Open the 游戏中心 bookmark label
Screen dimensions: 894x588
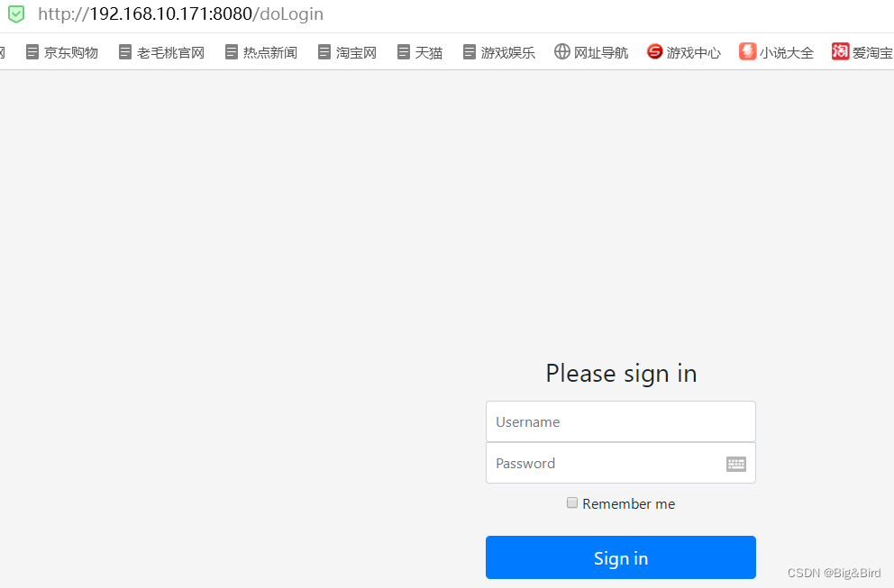tap(694, 53)
